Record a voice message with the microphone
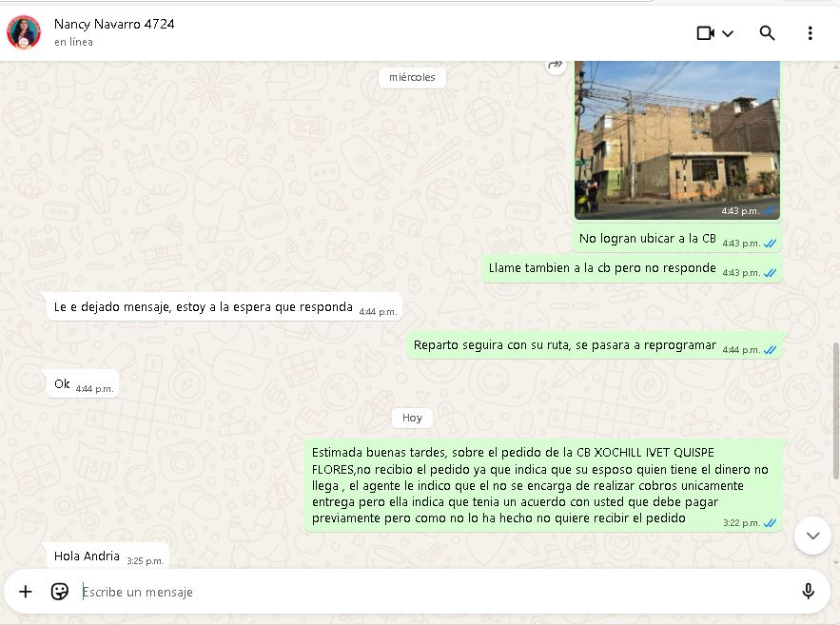The image size is (840, 625). (808, 592)
